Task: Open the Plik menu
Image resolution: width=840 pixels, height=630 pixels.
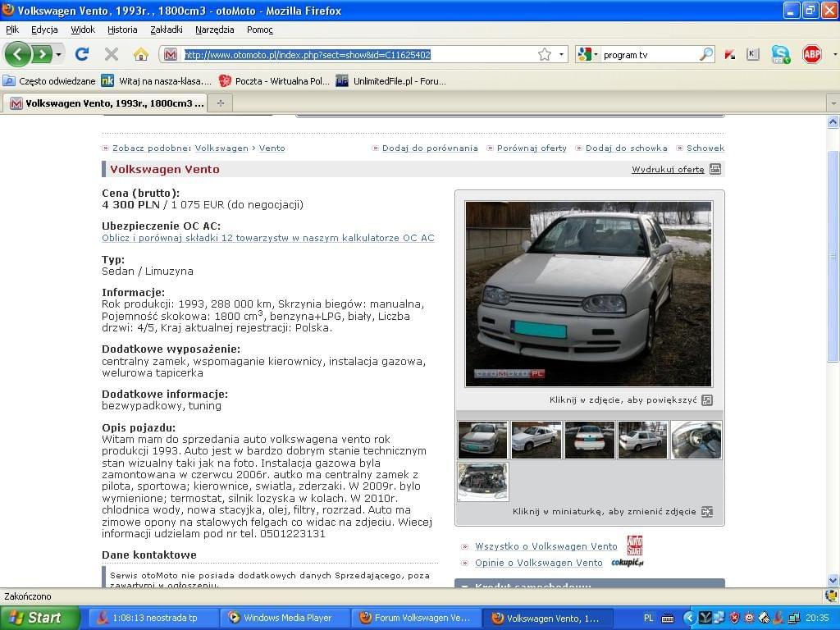Action: tap(11, 30)
